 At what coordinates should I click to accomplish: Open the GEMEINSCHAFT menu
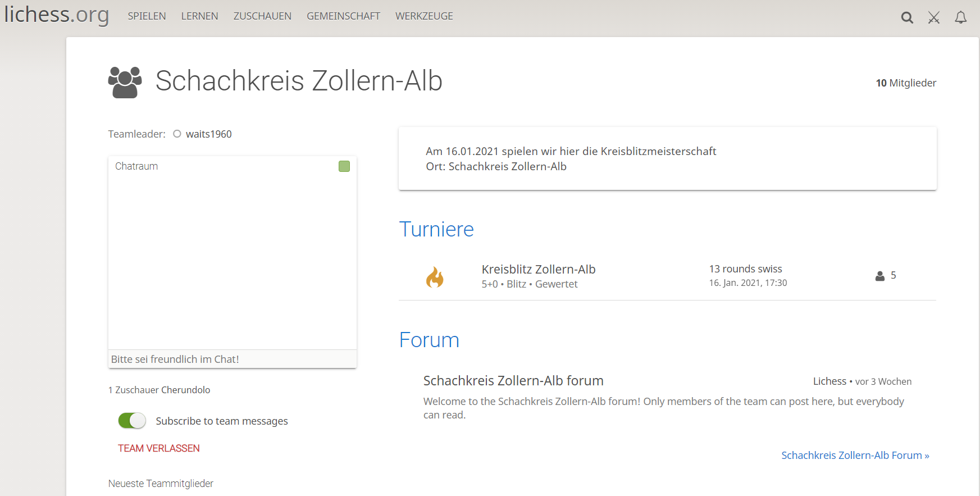pos(343,16)
